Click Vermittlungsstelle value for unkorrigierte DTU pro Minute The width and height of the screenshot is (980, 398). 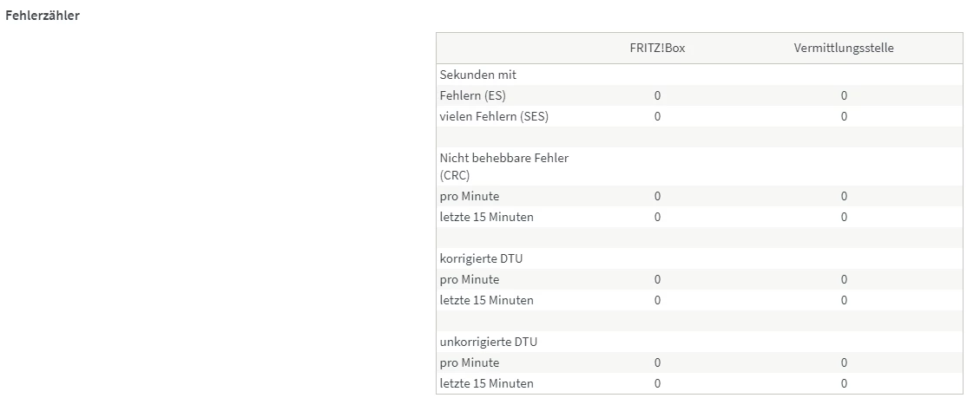click(x=843, y=362)
